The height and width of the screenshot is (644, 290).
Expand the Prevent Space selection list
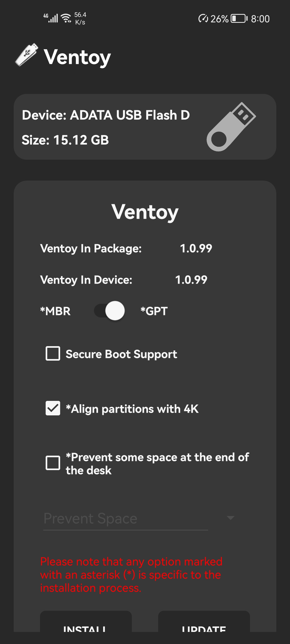[126, 518]
